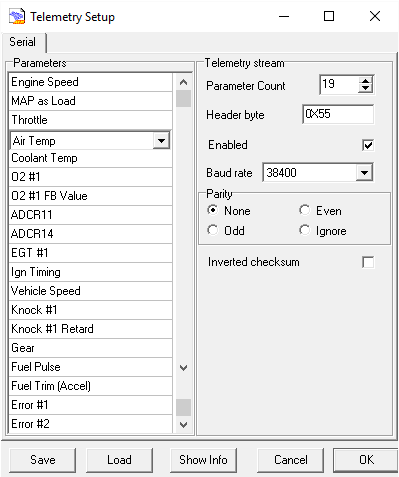The height and width of the screenshot is (477, 399).
Task: Click the Save button
Action: [43, 460]
